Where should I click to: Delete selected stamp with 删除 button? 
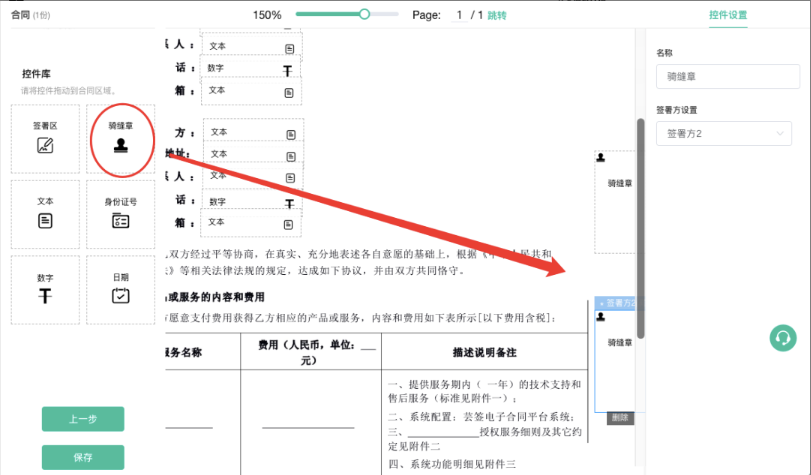click(x=620, y=417)
